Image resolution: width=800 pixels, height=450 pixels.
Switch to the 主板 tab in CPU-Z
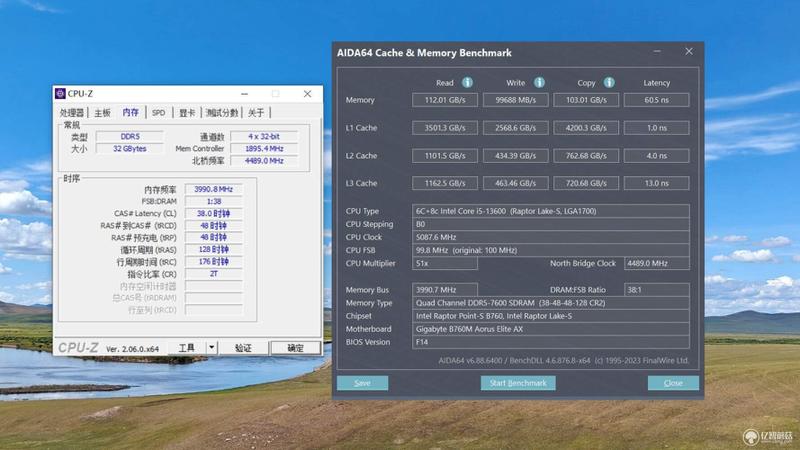click(103, 113)
